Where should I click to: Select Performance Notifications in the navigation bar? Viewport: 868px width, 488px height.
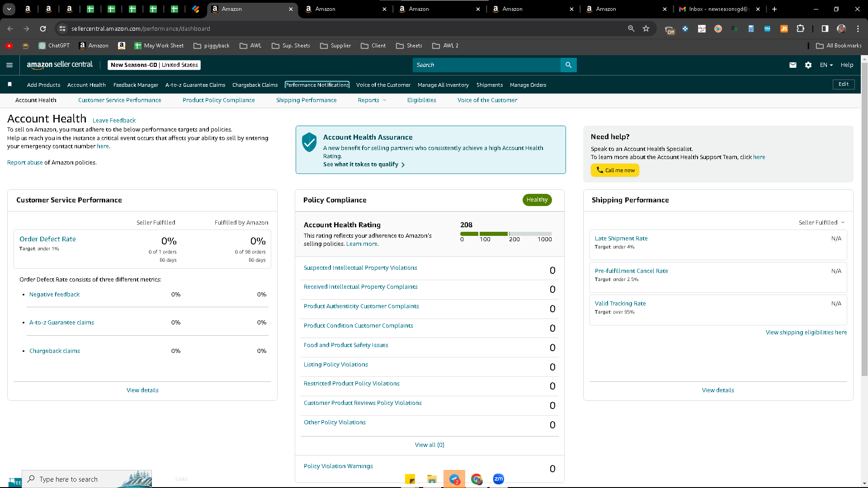(317, 85)
